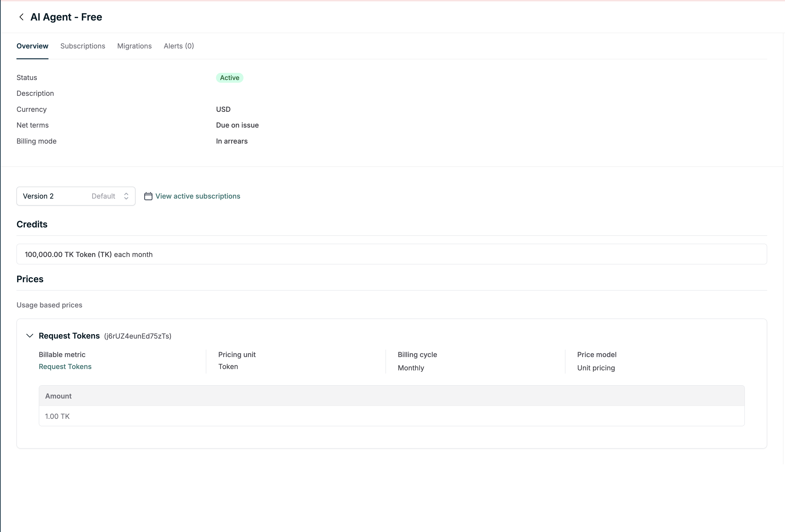Click the up-down chevron in version selector
The height and width of the screenshot is (532, 785).
tap(126, 196)
